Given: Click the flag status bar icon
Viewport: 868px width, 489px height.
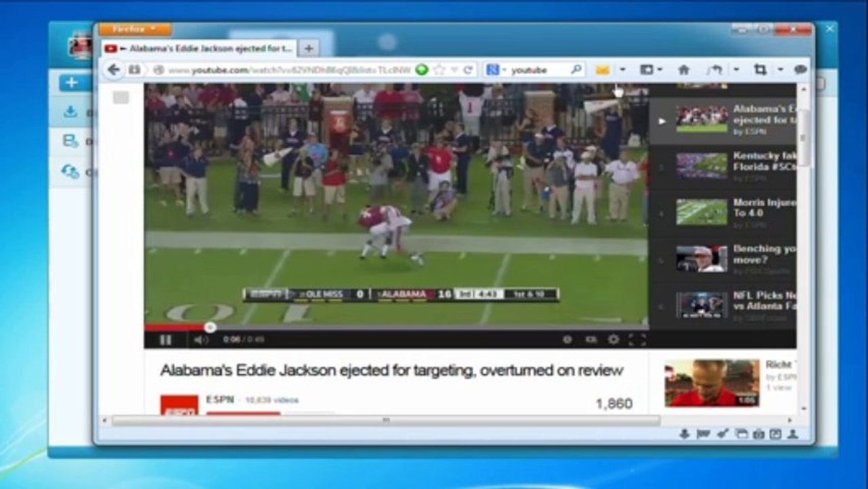Looking at the screenshot, I should pyautogui.click(x=703, y=434).
